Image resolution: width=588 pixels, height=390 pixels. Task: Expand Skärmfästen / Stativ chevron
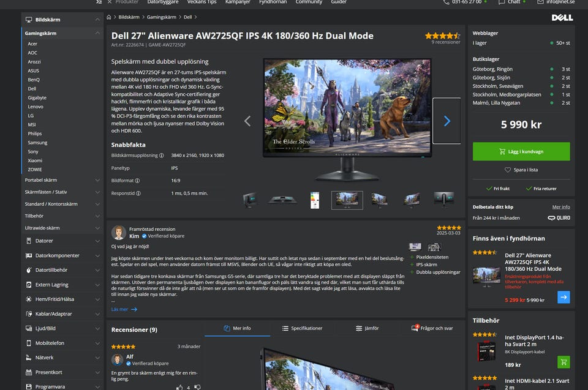pyautogui.click(x=97, y=192)
